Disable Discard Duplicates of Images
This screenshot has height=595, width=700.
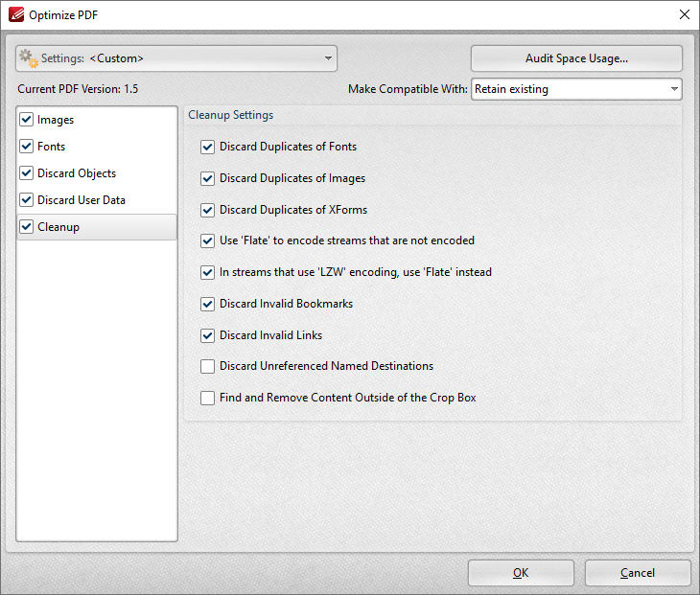[207, 178]
